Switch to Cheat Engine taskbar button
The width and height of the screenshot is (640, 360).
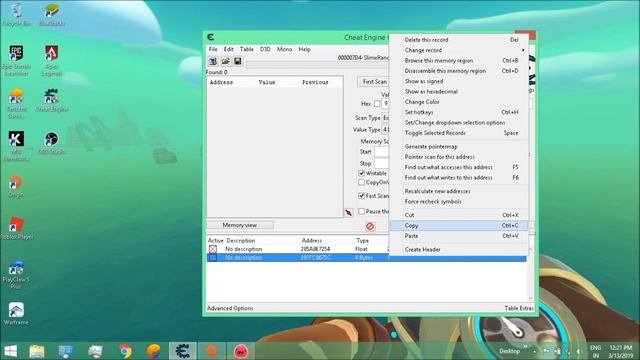182,351
